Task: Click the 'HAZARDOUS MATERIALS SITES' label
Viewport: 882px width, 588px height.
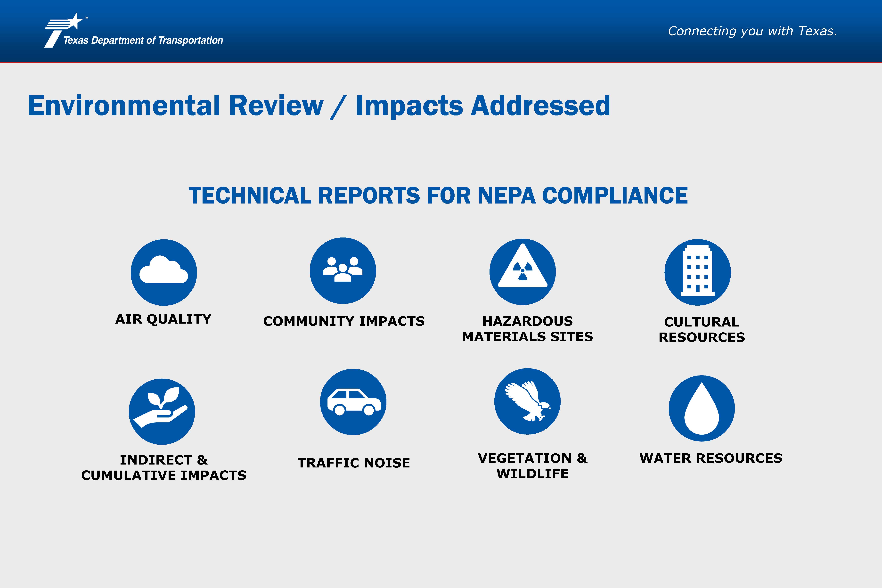Action: [528, 329]
